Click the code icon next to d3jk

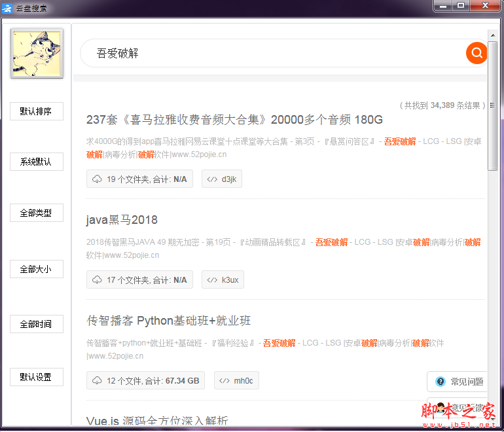(x=212, y=179)
